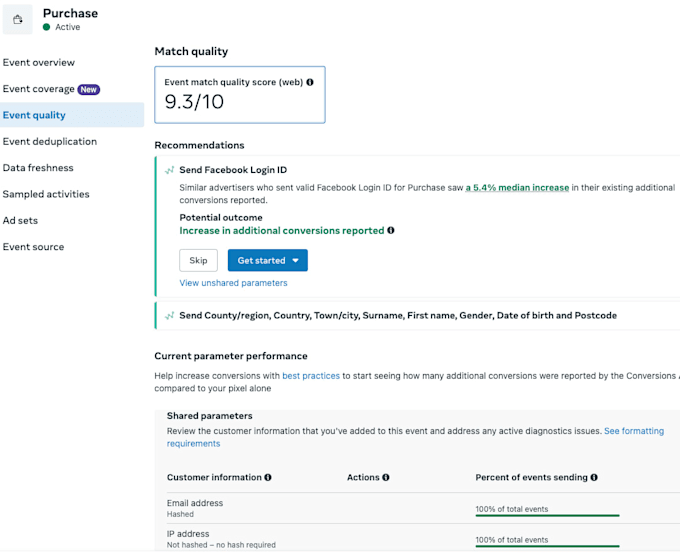This screenshot has height=557, width=680.
Task: Click the Purchase event title
Action: pos(70,13)
